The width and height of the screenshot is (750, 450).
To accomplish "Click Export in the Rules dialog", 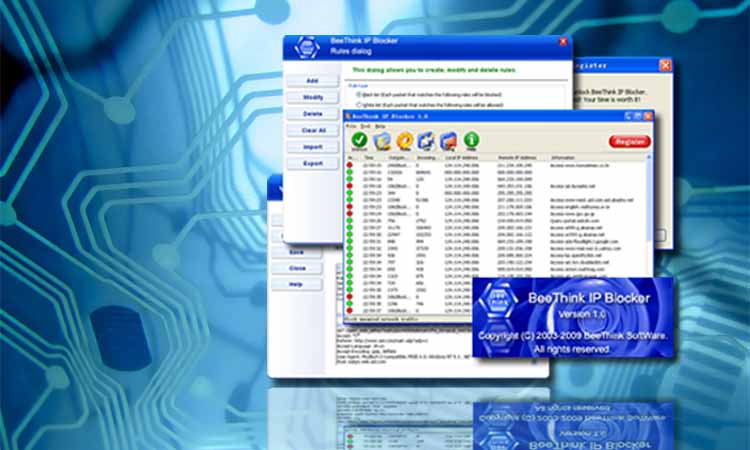I will [x=312, y=163].
